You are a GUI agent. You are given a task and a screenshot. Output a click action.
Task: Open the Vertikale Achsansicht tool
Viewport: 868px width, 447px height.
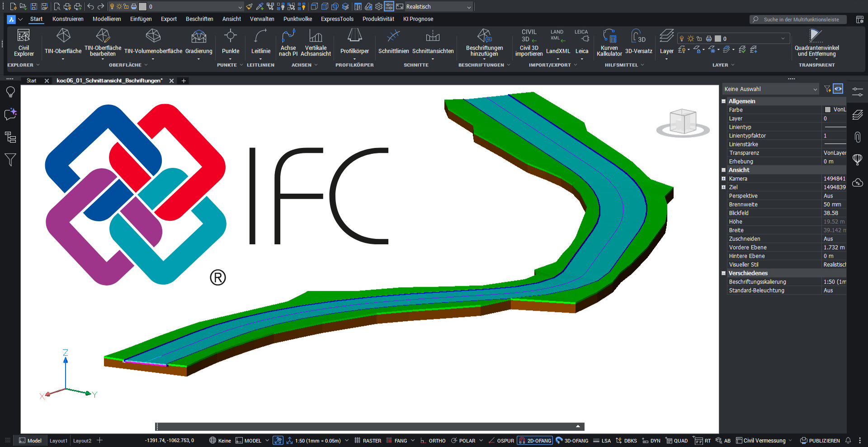tap(316, 43)
